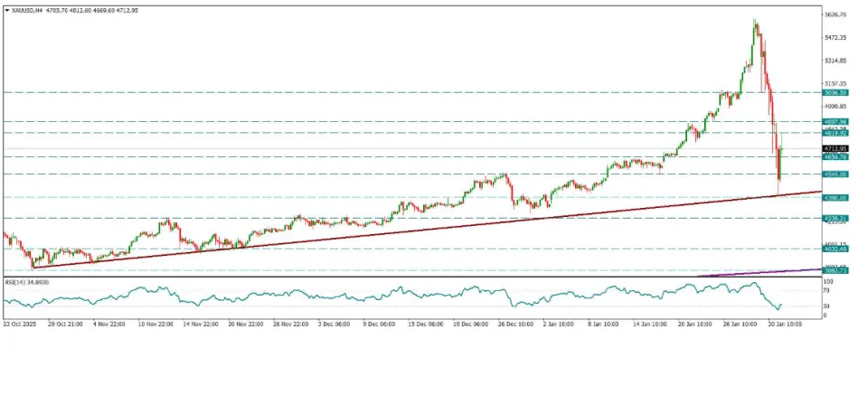Click the triangle icon beside XAUUSD,H4
This screenshot has height=395, width=868.
7,8
